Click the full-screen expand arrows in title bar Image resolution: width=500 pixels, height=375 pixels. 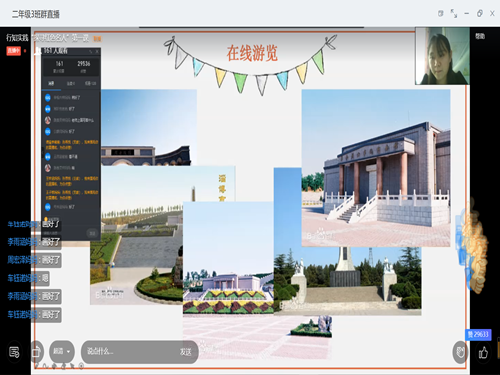click(454, 13)
